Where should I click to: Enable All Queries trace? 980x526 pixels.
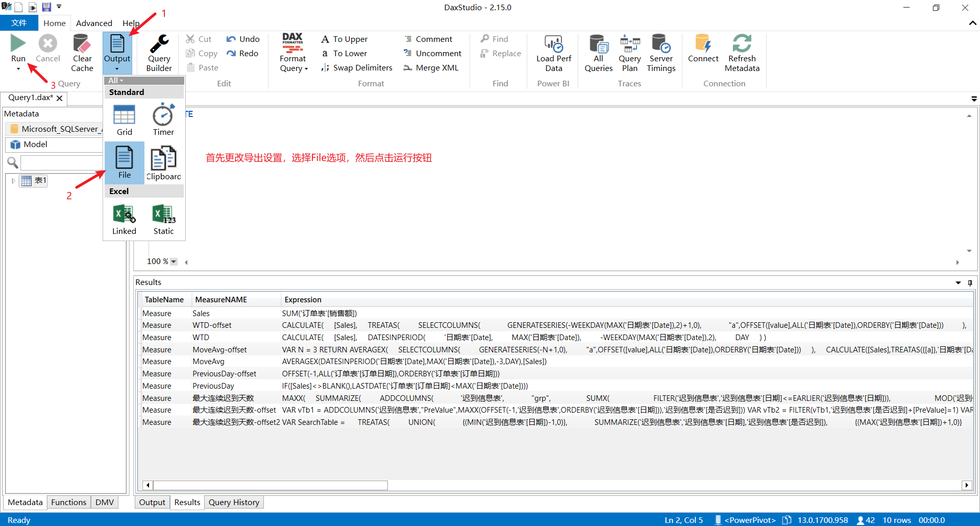598,53
